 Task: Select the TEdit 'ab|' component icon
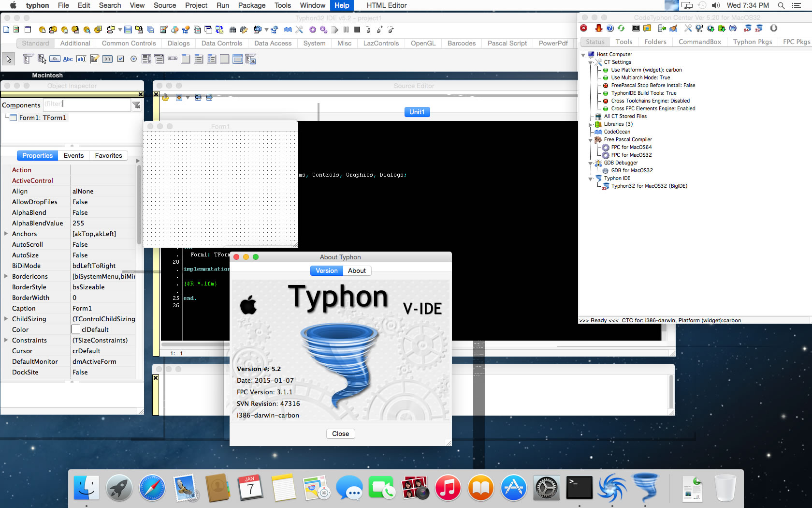coord(81,59)
